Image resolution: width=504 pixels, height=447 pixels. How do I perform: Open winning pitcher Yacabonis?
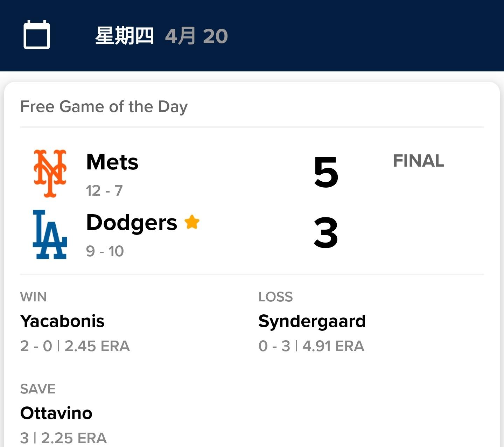click(x=62, y=321)
